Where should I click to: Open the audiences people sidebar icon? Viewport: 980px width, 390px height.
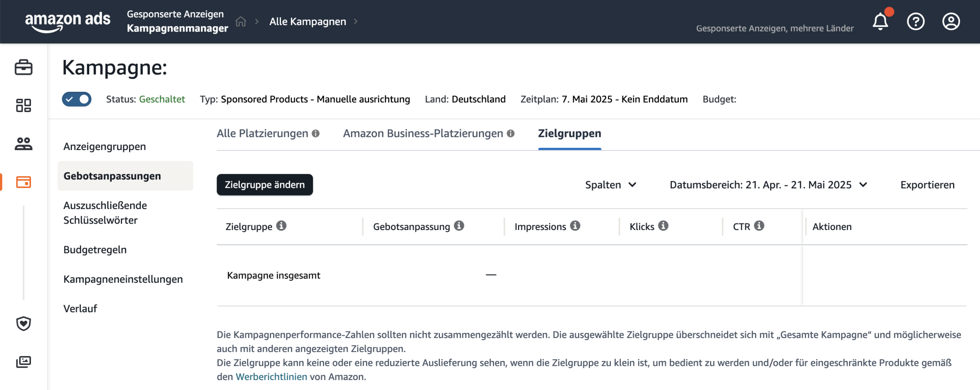pyautogui.click(x=24, y=144)
